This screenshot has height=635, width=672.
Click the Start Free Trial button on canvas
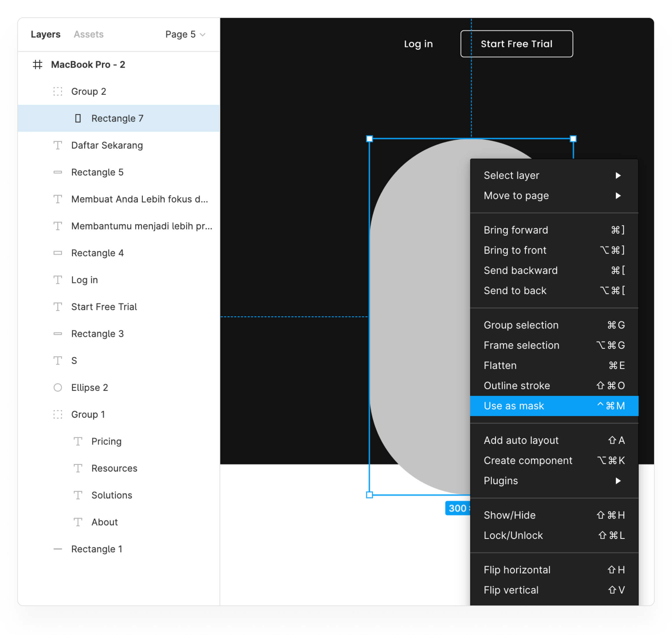point(516,44)
